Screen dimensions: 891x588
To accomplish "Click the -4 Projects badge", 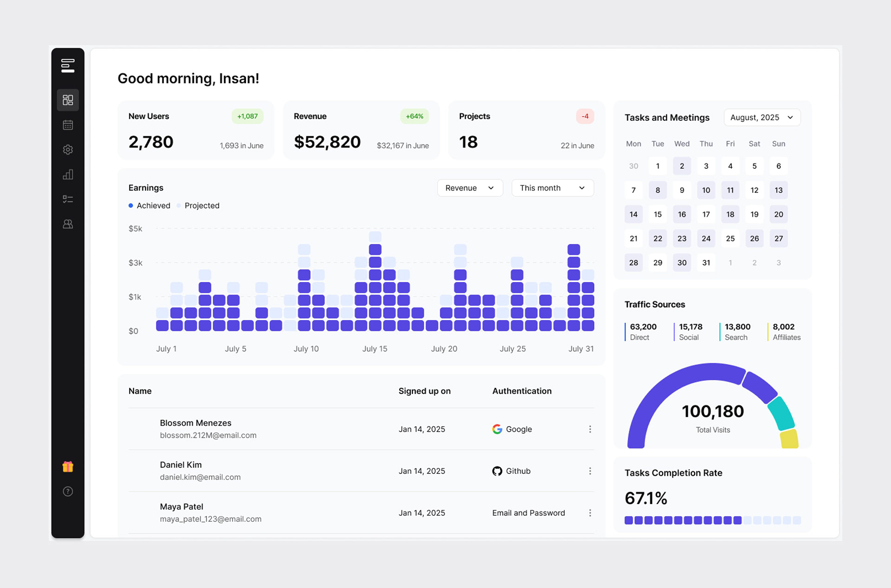I will tap(585, 116).
